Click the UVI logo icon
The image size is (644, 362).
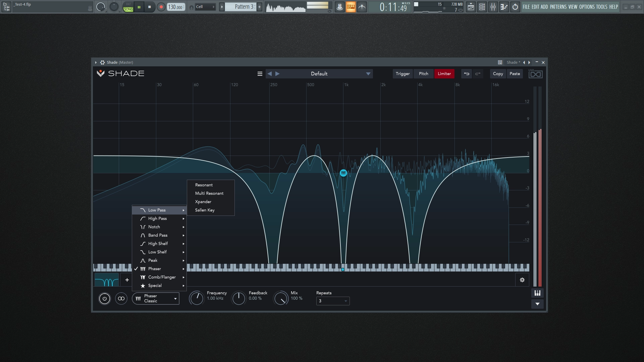(535, 74)
